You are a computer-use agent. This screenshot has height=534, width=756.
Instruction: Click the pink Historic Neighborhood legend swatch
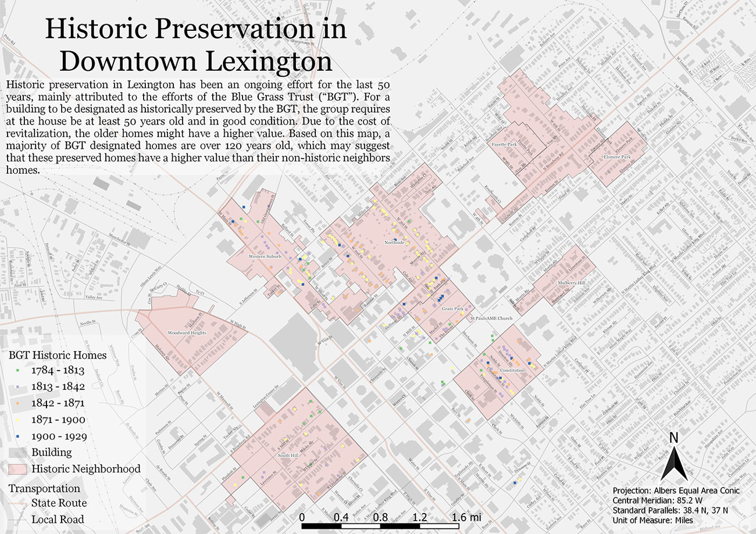click(x=18, y=468)
